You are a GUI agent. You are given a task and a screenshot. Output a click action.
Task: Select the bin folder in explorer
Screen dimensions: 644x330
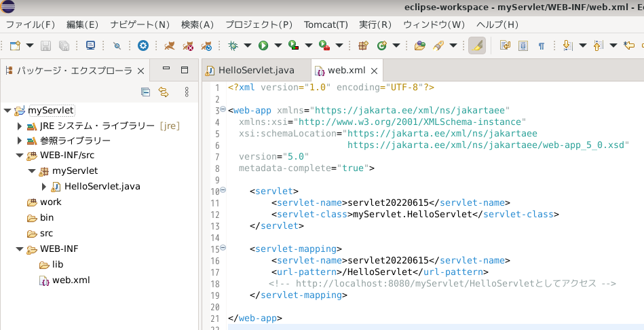(46, 218)
